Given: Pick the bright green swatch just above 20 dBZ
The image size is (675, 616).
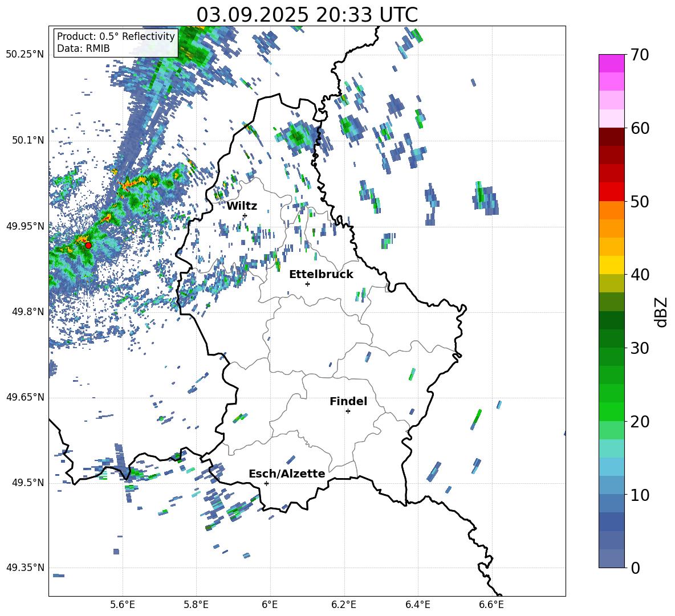Looking at the screenshot, I should (x=611, y=411).
